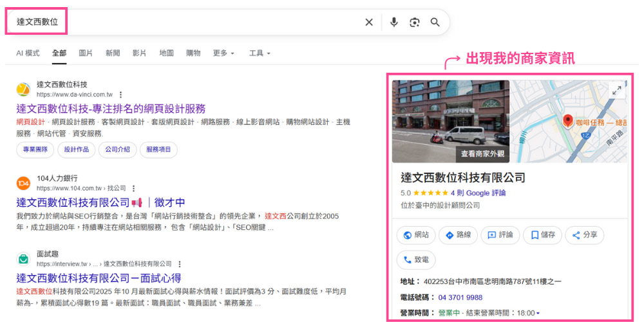
Task: Switch to the 地圖 tab
Action: (166, 53)
